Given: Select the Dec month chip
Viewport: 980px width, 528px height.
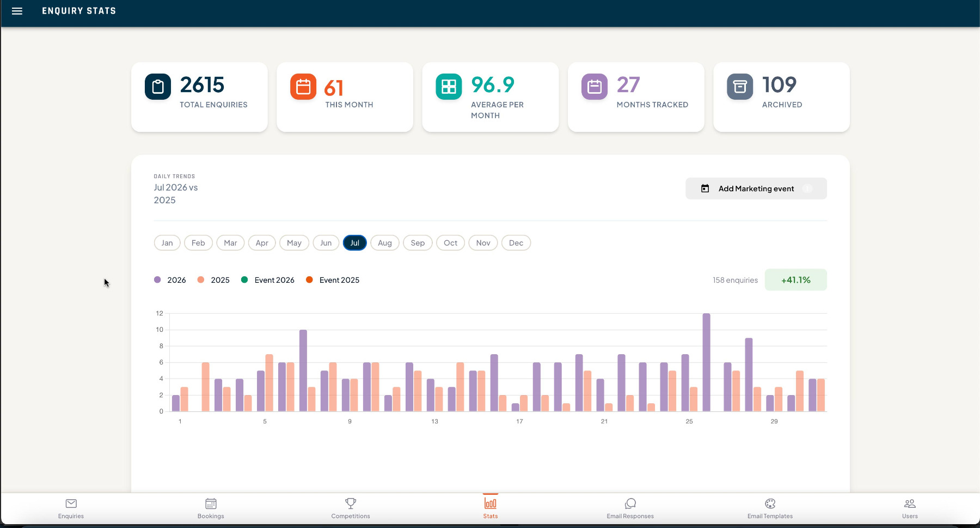Looking at the screenshot, I should pos(516,243).
